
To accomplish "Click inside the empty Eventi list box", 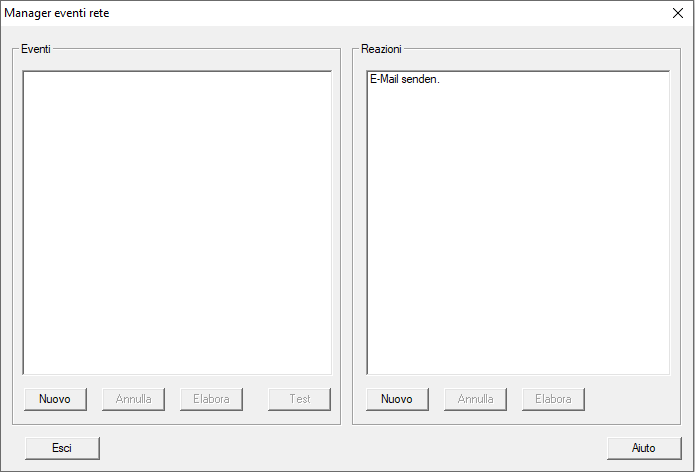I will click(x=177, y=222).
